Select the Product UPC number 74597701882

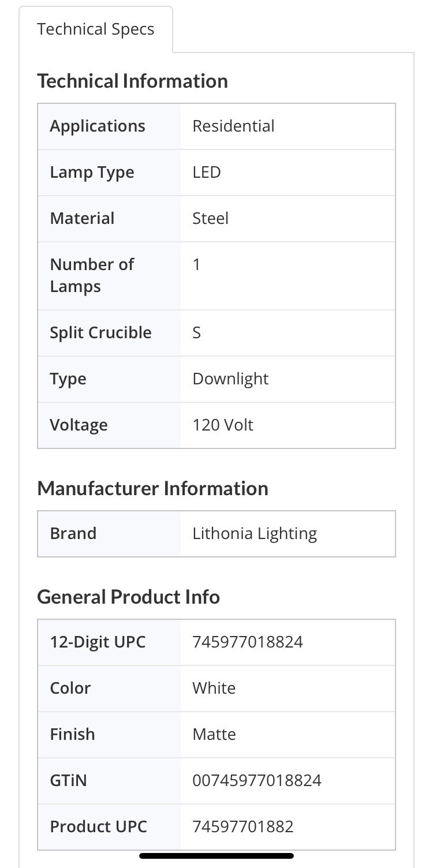pos(243,827)
